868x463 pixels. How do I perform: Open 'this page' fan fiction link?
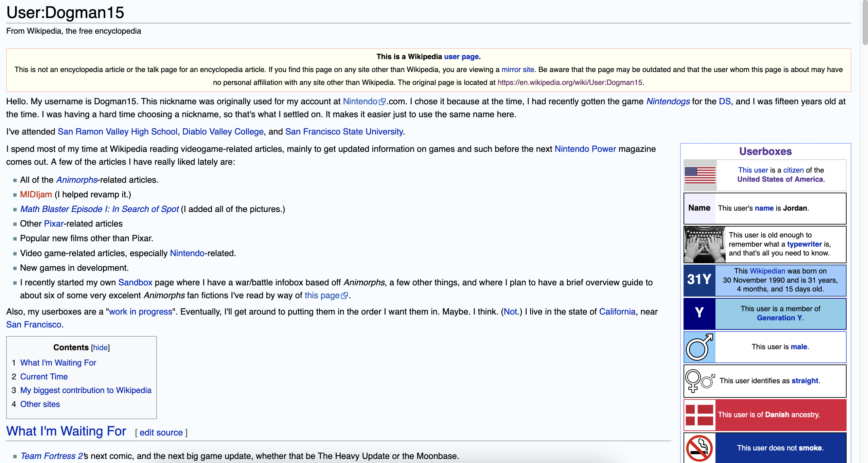(x=322, y=296)
